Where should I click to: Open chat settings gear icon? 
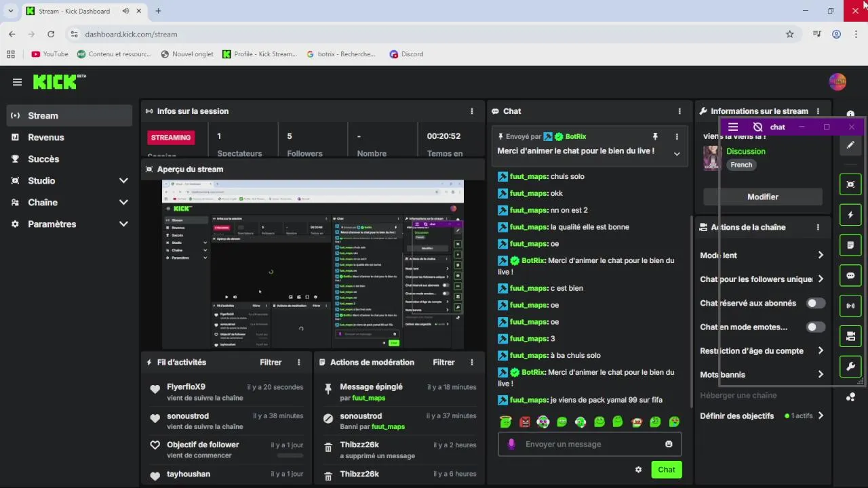[x=638, y=470]
